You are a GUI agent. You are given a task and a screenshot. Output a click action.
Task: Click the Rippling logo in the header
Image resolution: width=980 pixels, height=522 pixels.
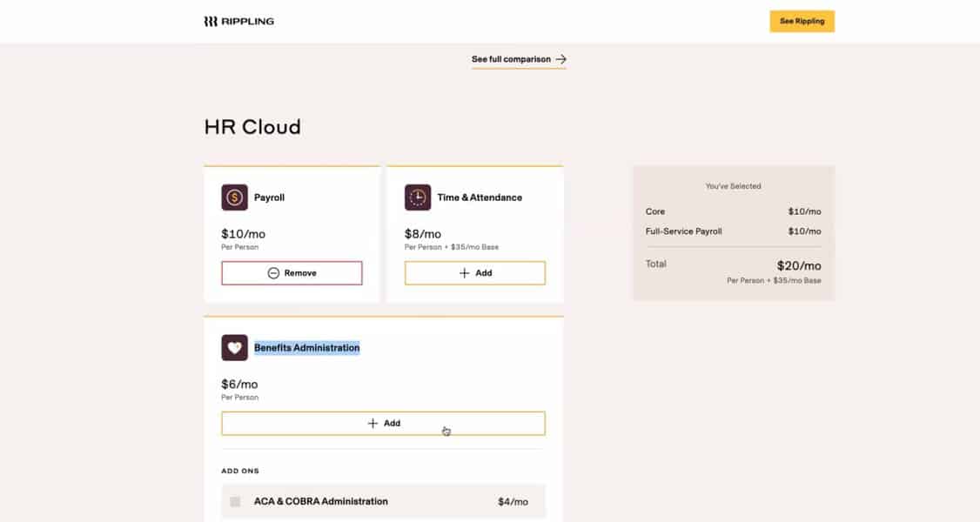tap(238, 20)
